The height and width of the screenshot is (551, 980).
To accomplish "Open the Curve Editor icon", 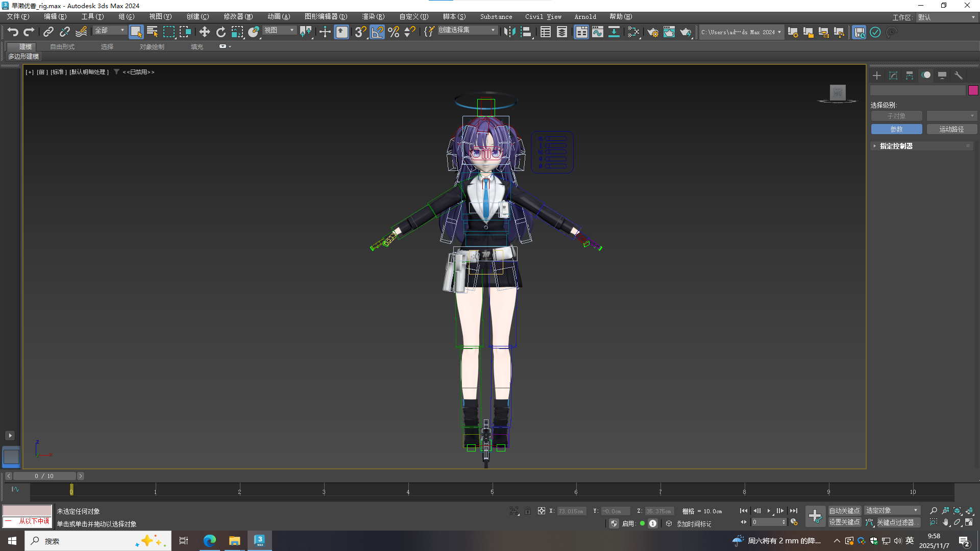I will point(597,32).
